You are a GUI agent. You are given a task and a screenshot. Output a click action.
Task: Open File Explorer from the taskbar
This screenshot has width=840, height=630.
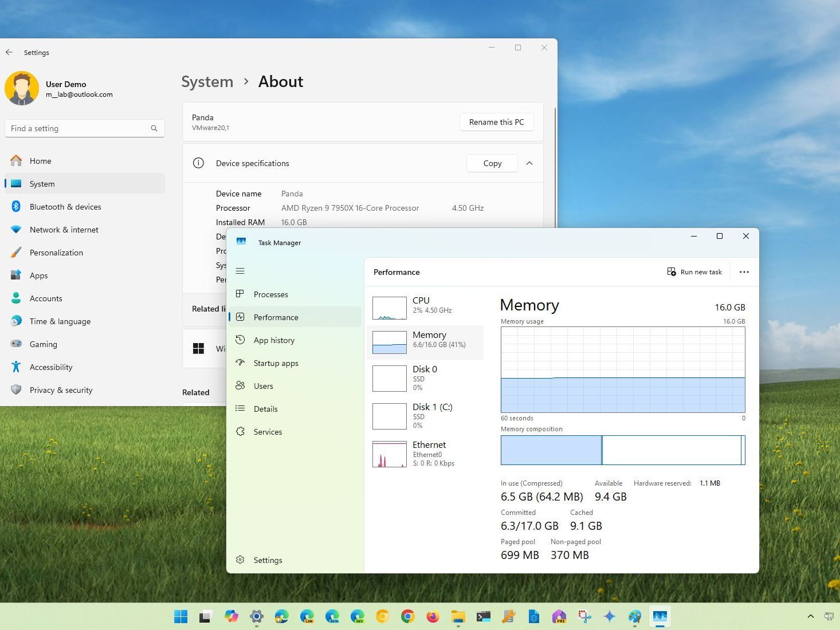(458, 616)
